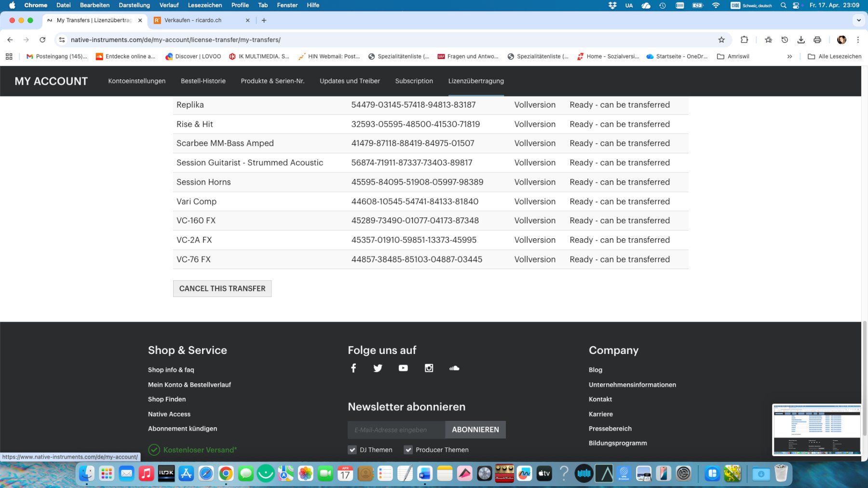Open the Chrome three-dot menu
Screen dimensions: 868x488
[x=858, y=40]
